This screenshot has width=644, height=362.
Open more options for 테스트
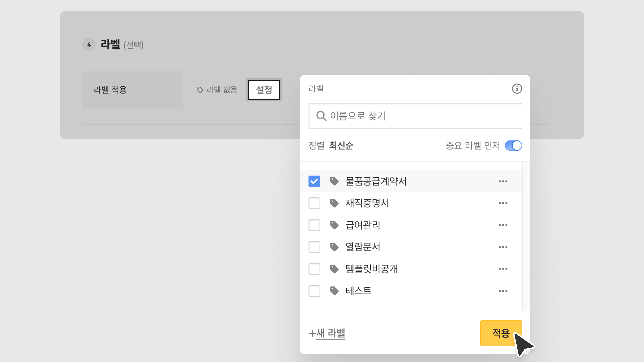[x=503, y=291]
